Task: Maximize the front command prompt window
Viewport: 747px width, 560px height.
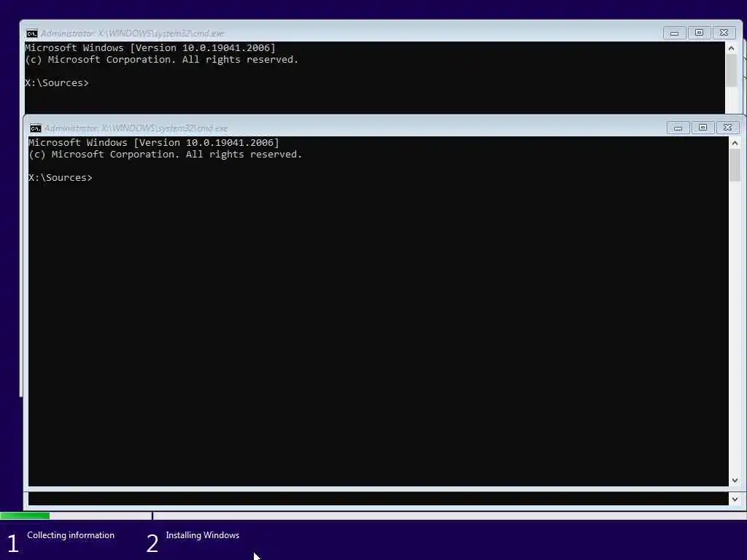Action: [703, 128]
